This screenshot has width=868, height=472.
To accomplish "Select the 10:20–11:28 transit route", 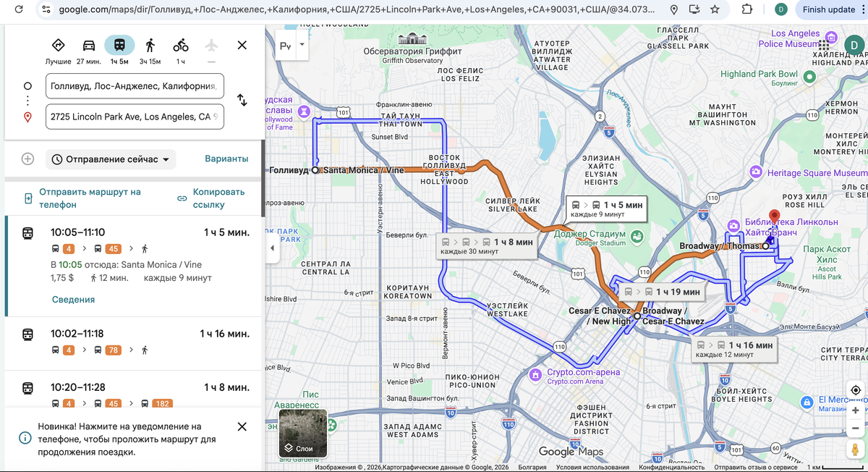I will point(134,389).
